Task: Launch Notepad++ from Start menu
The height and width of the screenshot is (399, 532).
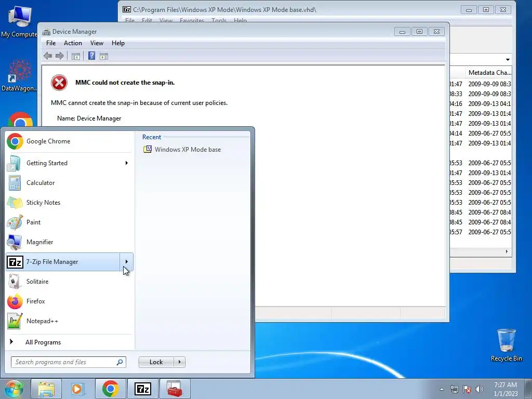Action: pyautogui.click(x=70, y=321)
